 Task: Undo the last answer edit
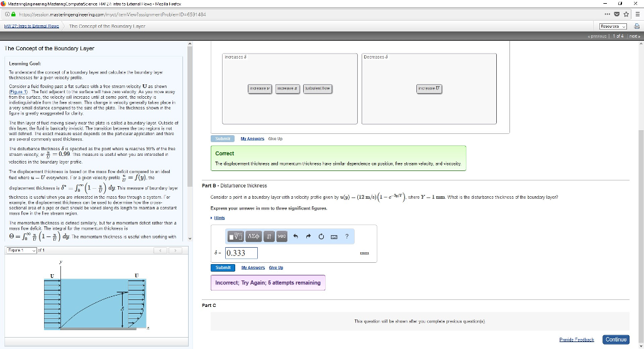(x=295, y=236)
